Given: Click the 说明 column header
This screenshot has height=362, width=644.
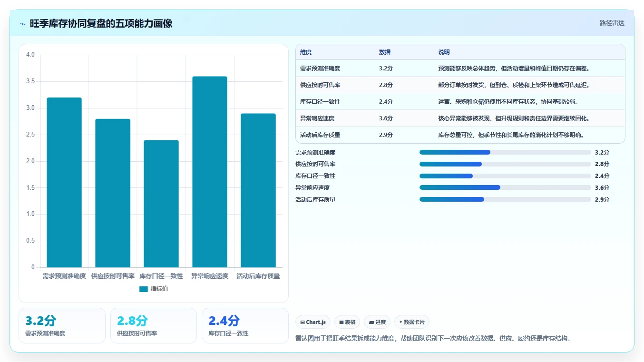Looking at the screenshot, I should 444,52.
